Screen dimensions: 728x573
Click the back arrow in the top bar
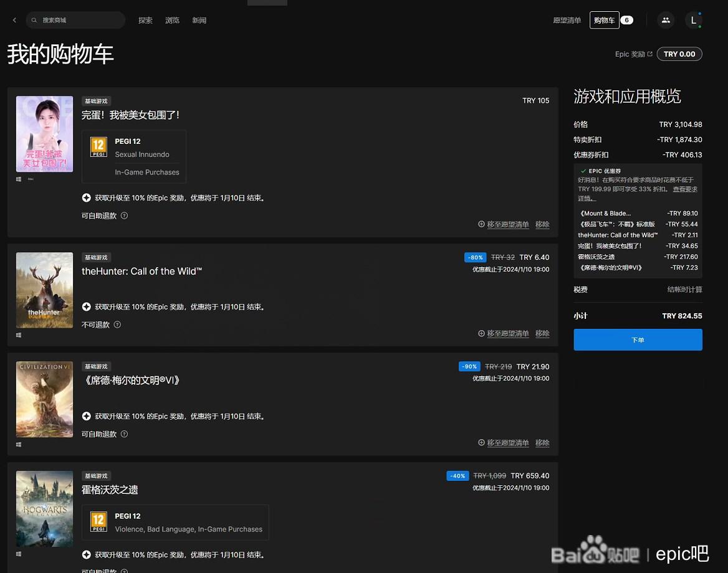[x=14, y=20]
